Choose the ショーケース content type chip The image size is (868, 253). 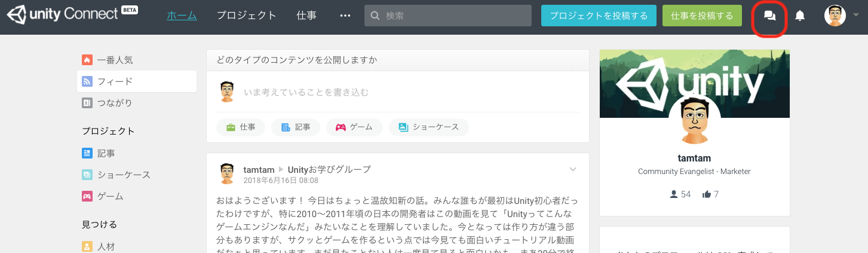tap(429, 127)
